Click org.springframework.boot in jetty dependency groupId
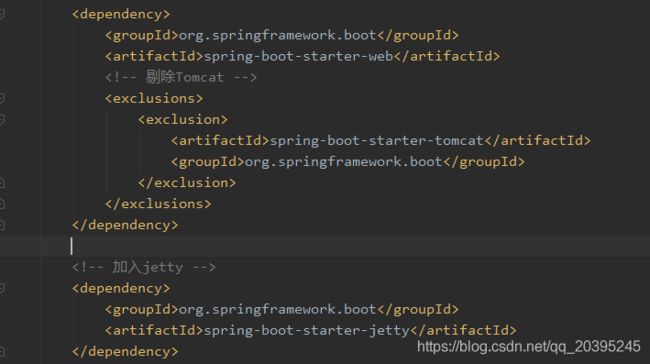The height and width of the screenshot is (364, 650). click(x=277, y=309)
